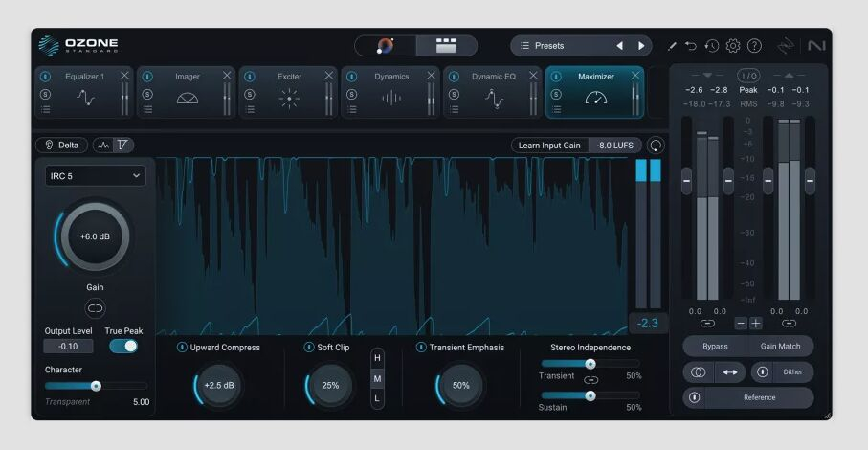Click the swap channels arrows icon
Viewport: 868px width, 450px height.
tap(729, 371)
